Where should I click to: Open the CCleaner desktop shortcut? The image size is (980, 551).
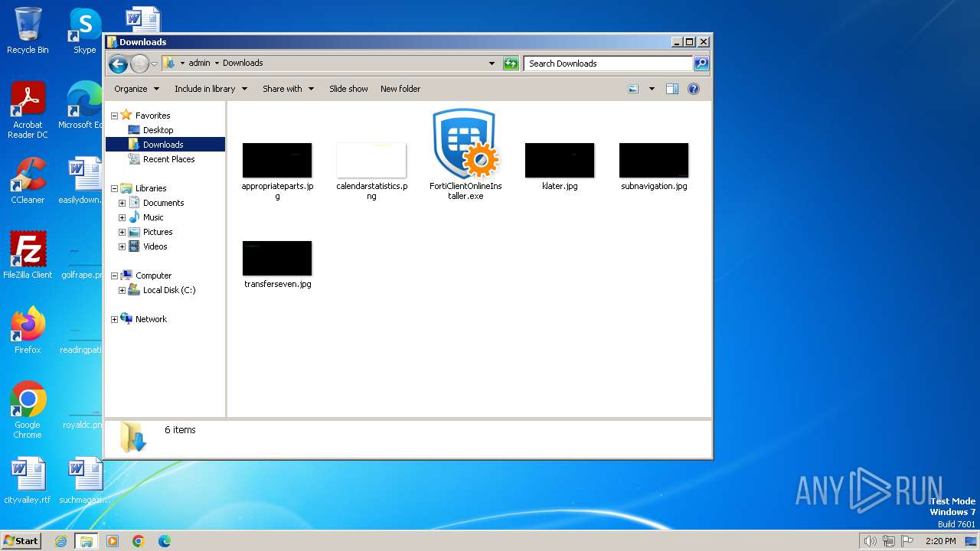click(28, 181)
